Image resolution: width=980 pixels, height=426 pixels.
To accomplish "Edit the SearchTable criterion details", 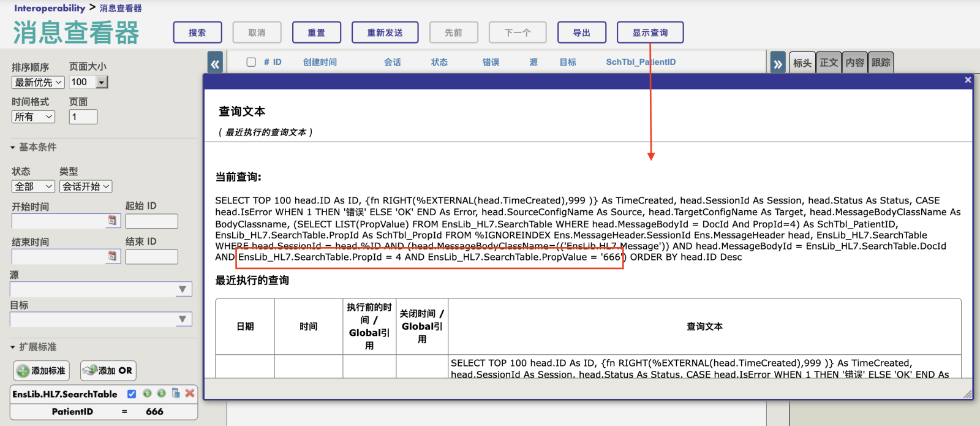I will coord(176,394).
